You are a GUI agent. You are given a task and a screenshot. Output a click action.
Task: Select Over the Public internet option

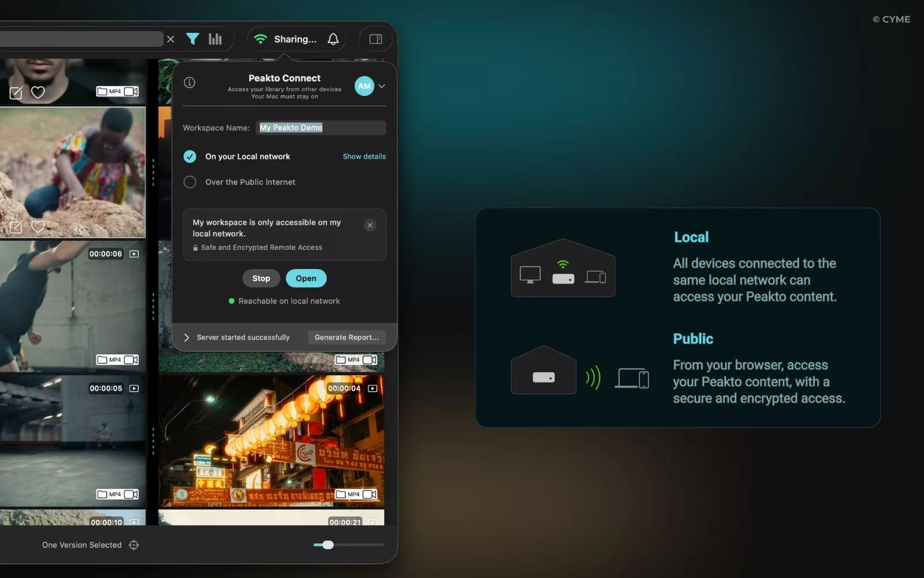click(189, 182)
